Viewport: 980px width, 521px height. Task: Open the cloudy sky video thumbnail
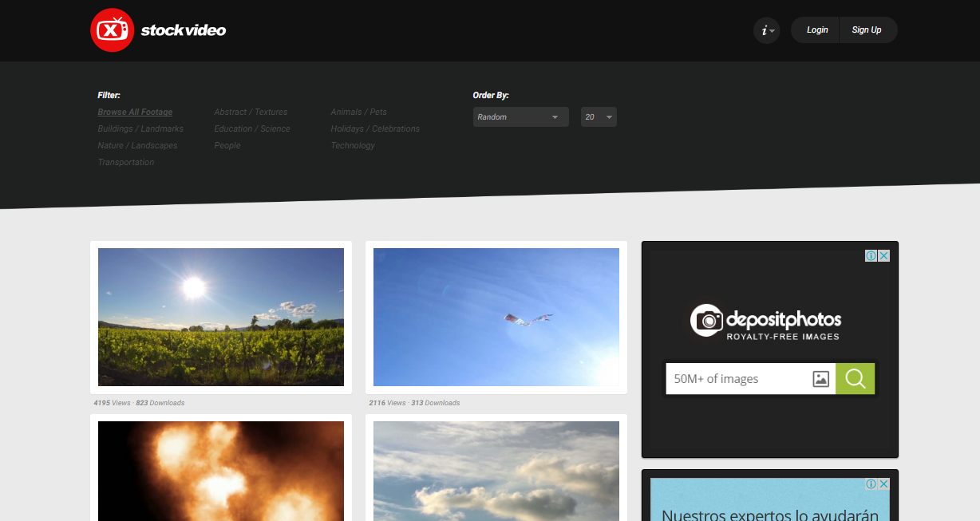coord(496,471)
